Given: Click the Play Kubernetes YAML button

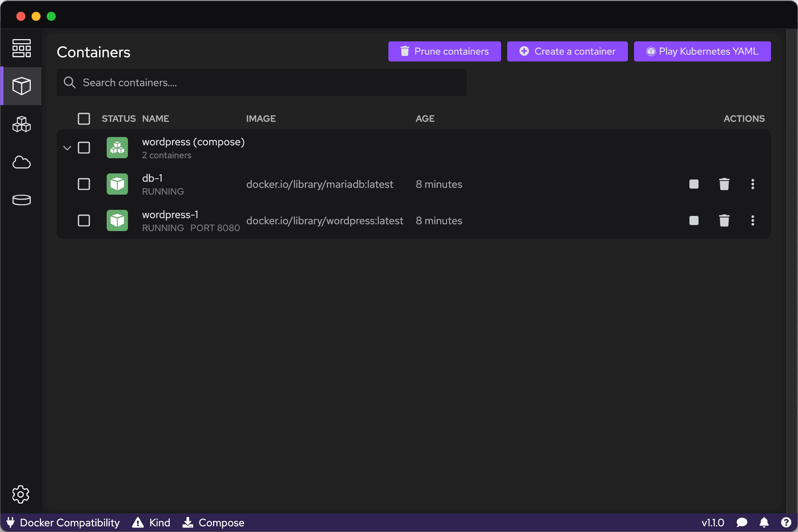Looking at the screenshot, I should (702, 51).
